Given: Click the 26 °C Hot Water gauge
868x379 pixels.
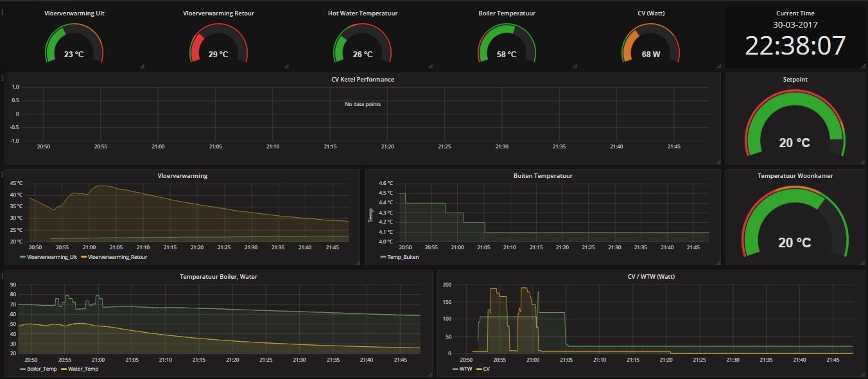Looking at the screenshot, I should [x=363, y=44].
